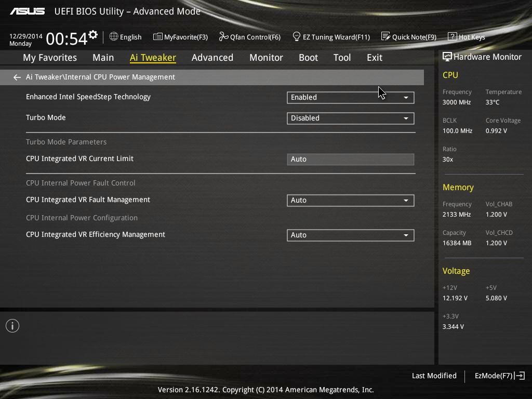Click the 16384 MB capacity value
The image size is (532, 399).
pyautogui.click(x=457, y=243)
